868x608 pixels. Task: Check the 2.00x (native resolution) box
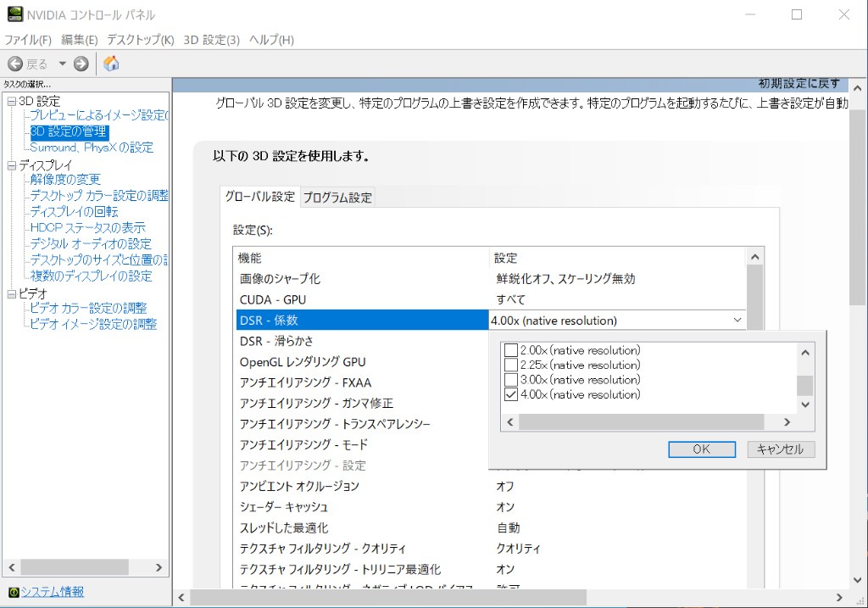(x=510, y=350)
